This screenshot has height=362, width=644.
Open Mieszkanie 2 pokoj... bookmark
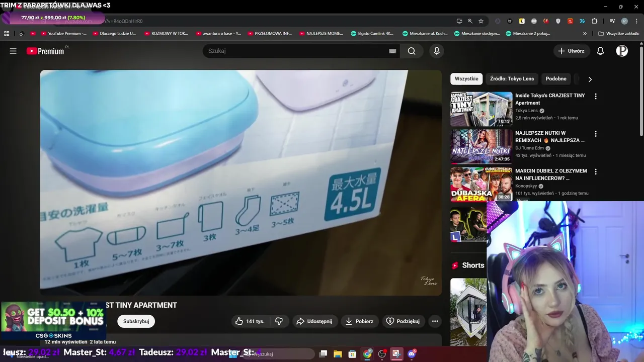point(528,34)
